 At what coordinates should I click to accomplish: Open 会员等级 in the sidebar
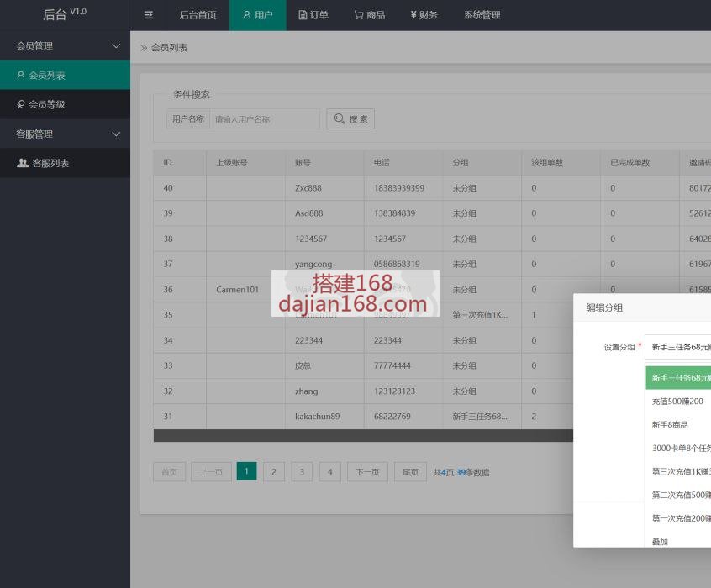[x=65, y=105]
